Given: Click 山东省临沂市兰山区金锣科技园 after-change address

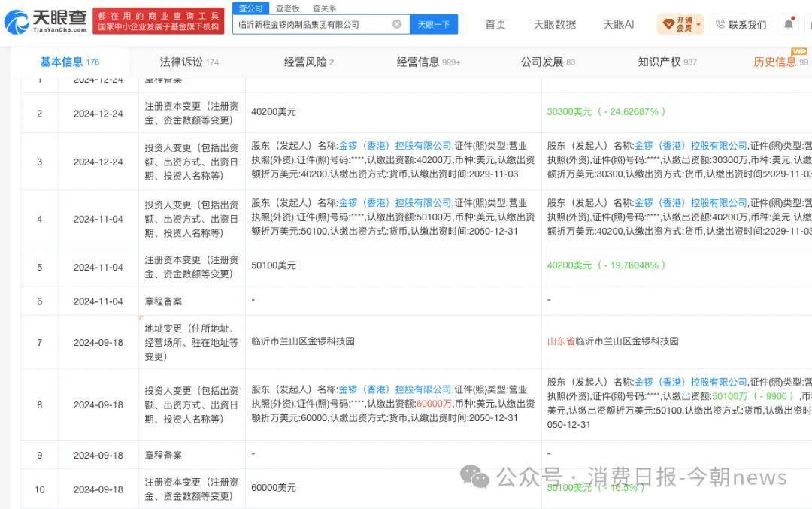Looking at the screenshot, I should click(613, 341).
